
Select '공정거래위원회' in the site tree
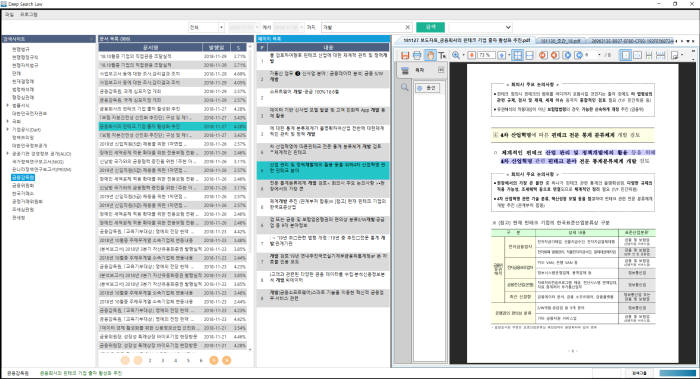(27, 201)
